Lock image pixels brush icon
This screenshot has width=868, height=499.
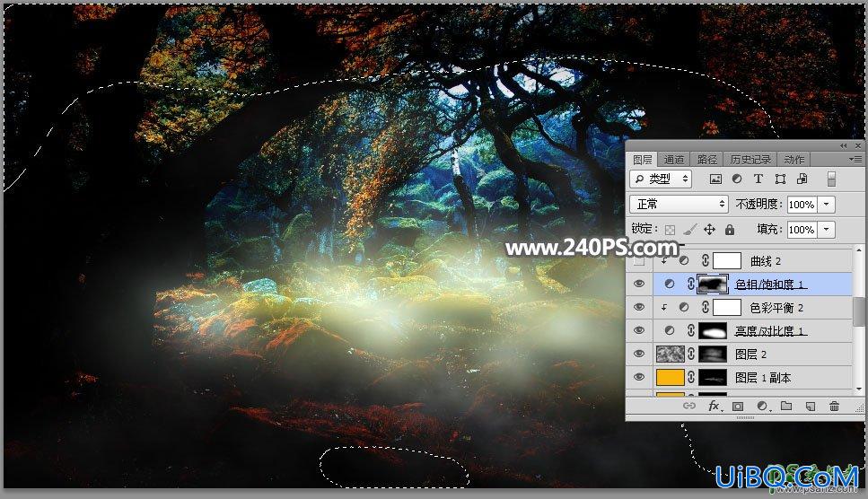tap(689, 230)
